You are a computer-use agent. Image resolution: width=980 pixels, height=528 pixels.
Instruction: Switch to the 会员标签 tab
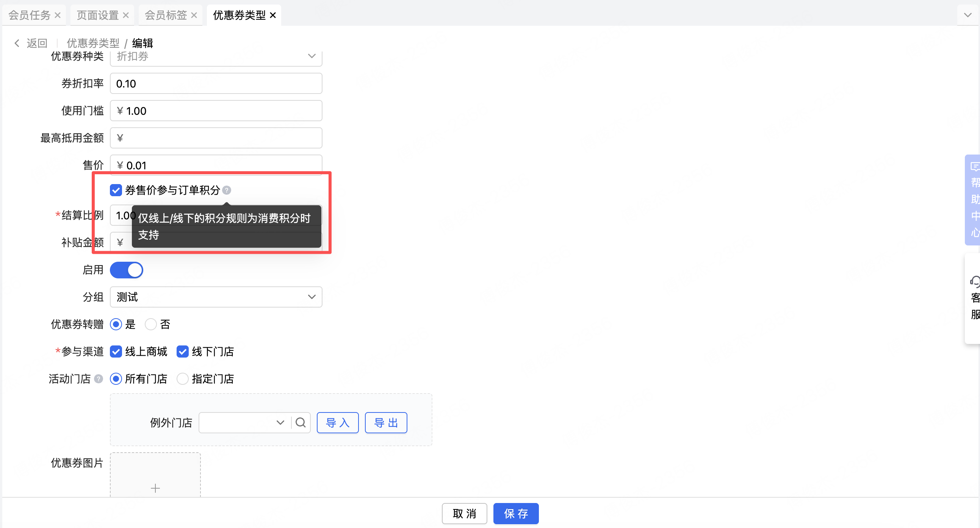coord(166,15)
